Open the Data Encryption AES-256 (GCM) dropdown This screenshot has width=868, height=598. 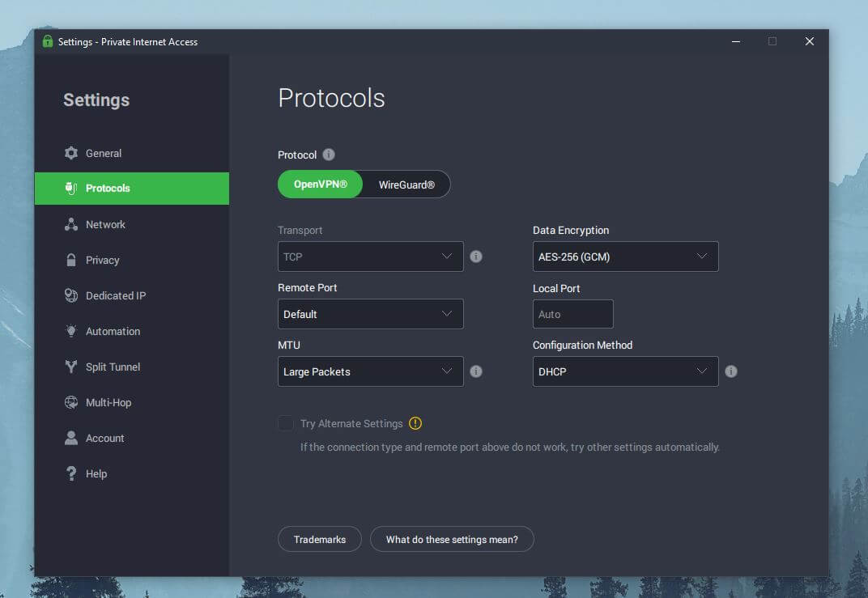(626, 257)
